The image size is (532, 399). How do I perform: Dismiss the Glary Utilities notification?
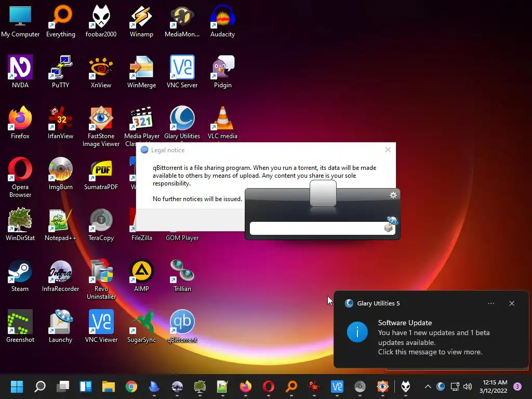pyautogui.click(x=512, y=303)
